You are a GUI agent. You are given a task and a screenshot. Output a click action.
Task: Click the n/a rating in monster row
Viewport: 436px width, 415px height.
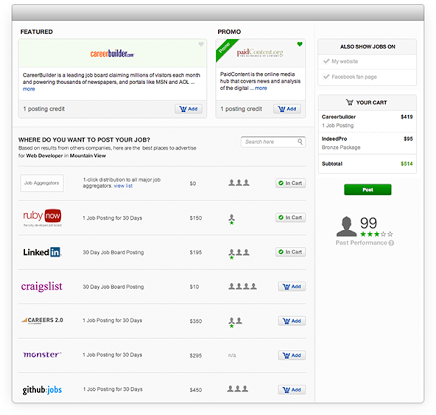(x=232, y=355)
